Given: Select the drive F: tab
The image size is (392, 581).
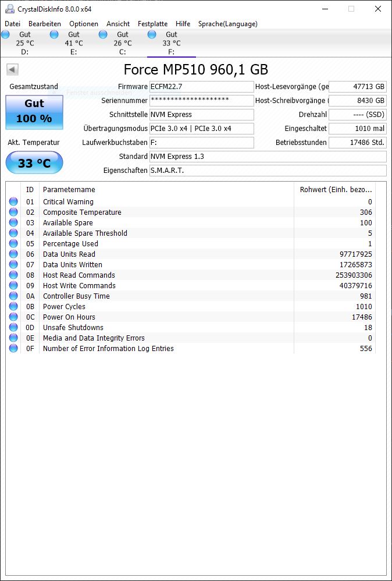Looking at the screenshot, I should [x=172, y=43].
